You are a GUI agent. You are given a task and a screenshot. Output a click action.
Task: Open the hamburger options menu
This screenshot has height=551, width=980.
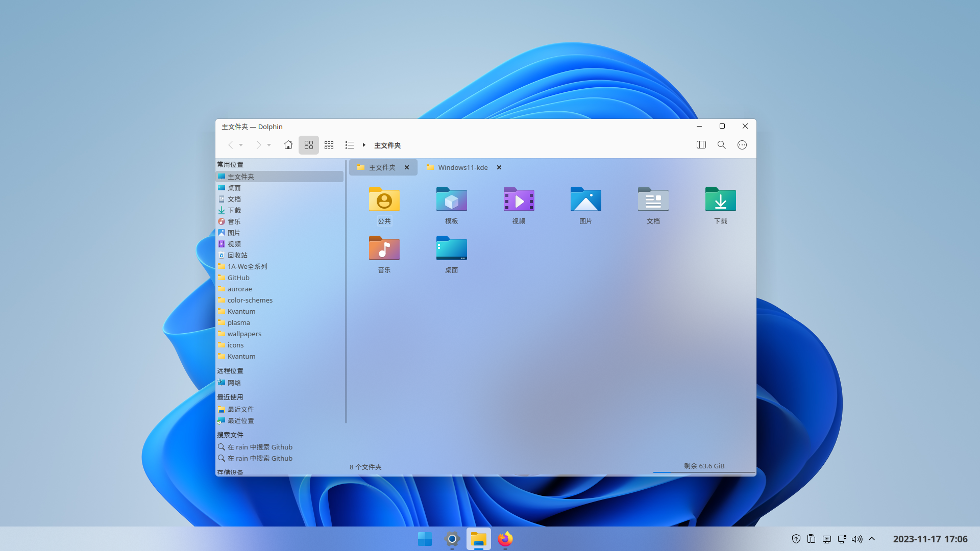coord(742,145)
